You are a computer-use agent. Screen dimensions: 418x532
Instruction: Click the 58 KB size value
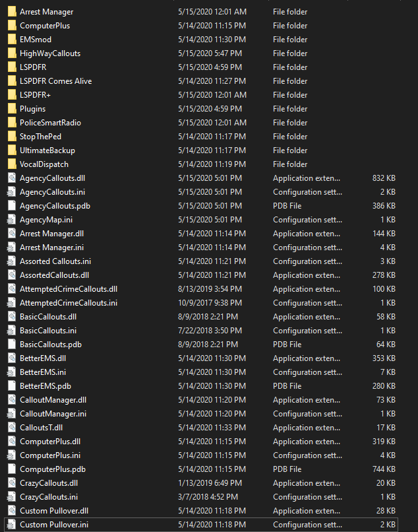386,317
